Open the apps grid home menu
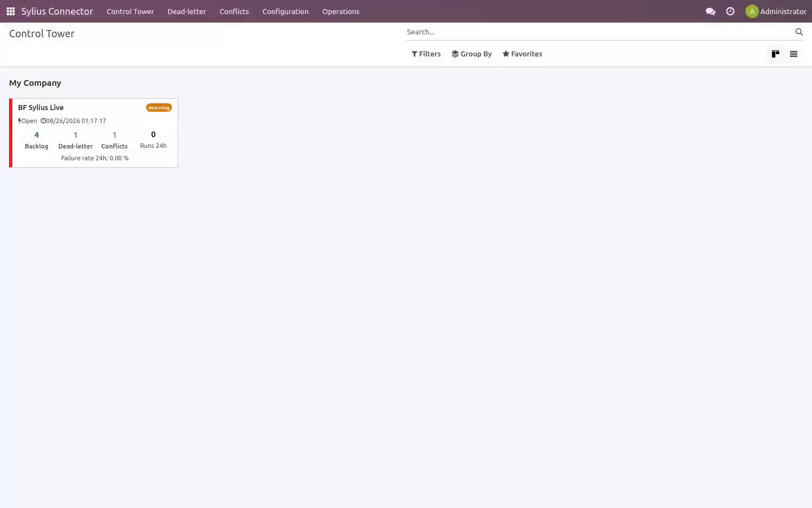The width and height of the screenshot is (812, 508). coord(11,11)
